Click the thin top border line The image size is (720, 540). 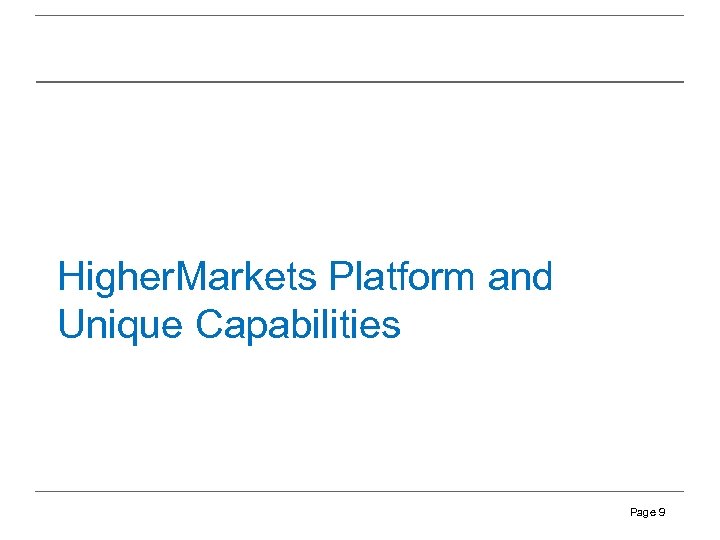(x=360, y=15)
